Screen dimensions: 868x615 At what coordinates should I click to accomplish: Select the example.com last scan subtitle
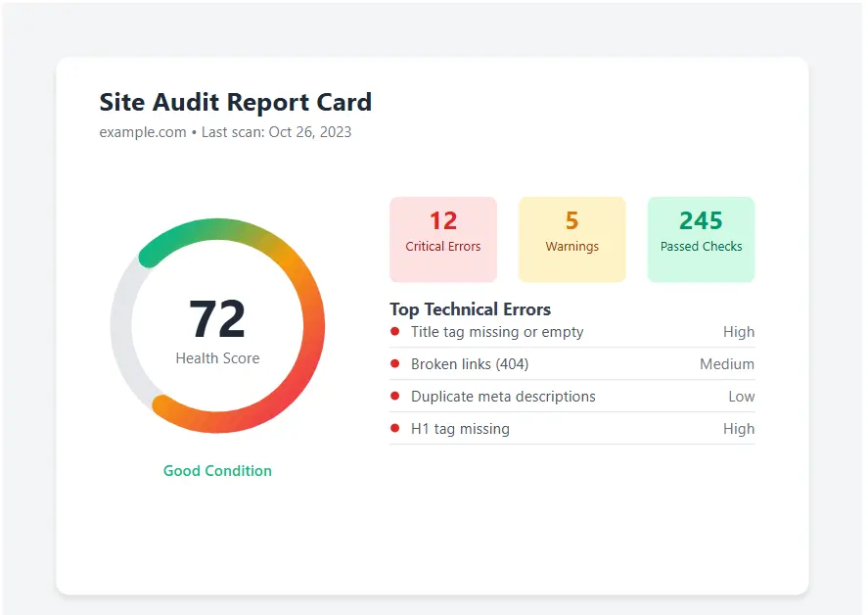pos(225,132)
